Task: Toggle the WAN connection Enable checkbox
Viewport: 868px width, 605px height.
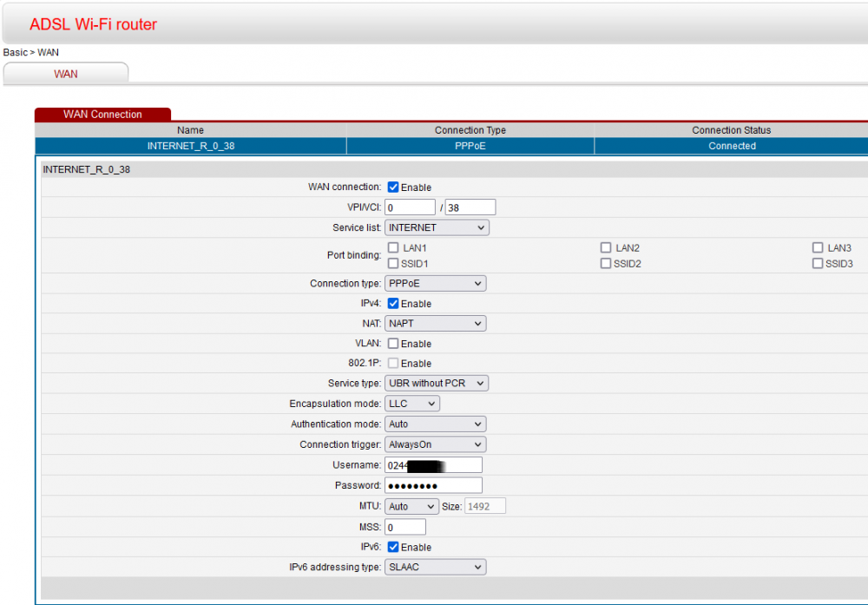Action: point(393,187)
